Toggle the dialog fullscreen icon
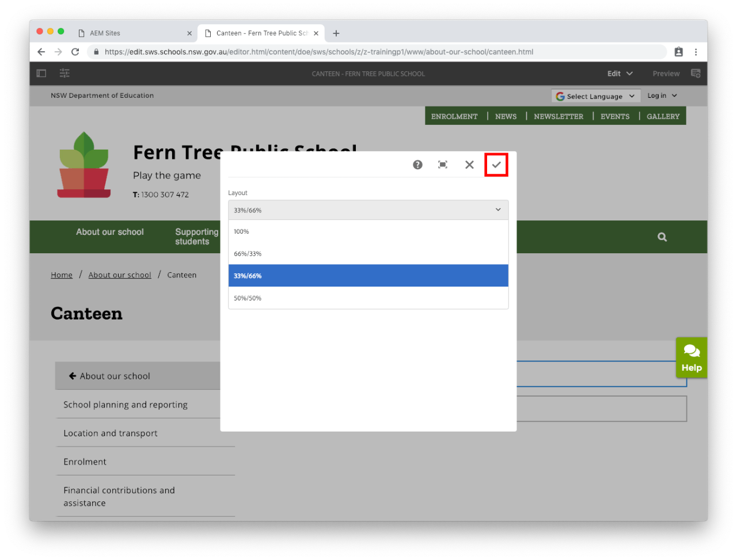The width and height of the screenshot is (737, 560). pyautogui.click(x=443, y=165)
